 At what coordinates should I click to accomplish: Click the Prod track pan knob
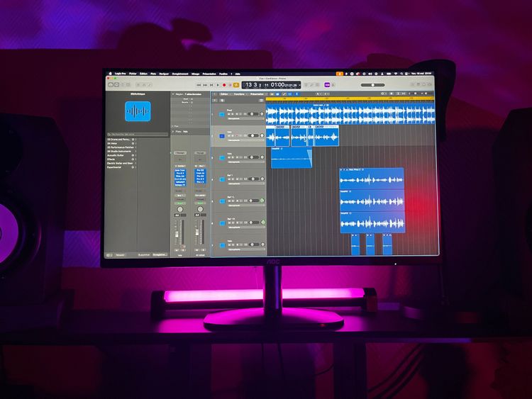(262, 114)
